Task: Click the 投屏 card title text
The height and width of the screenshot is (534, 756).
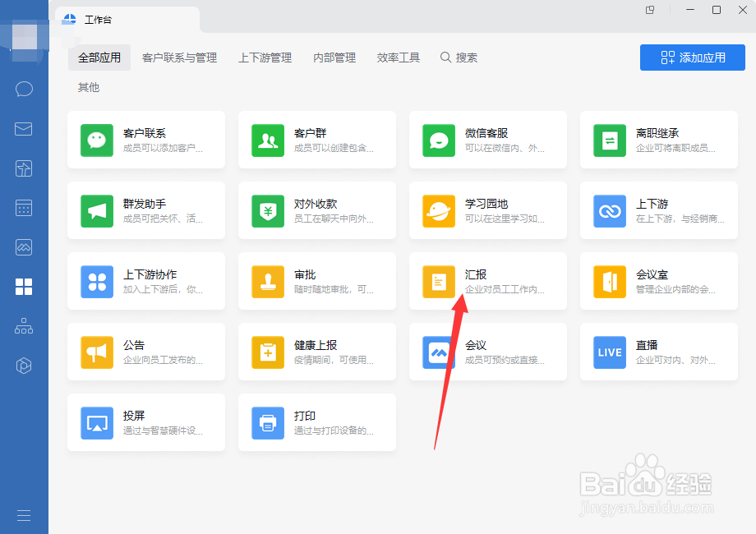Action: pos(134,416)
